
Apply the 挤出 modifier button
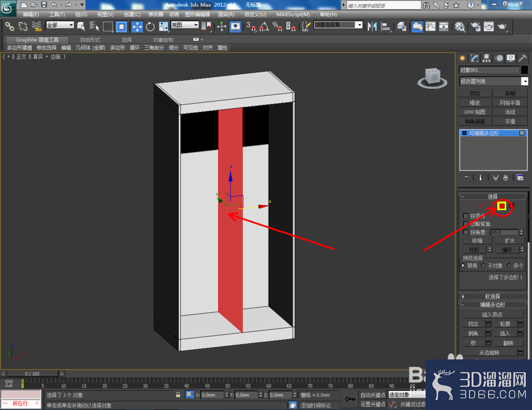pos(475,93)
